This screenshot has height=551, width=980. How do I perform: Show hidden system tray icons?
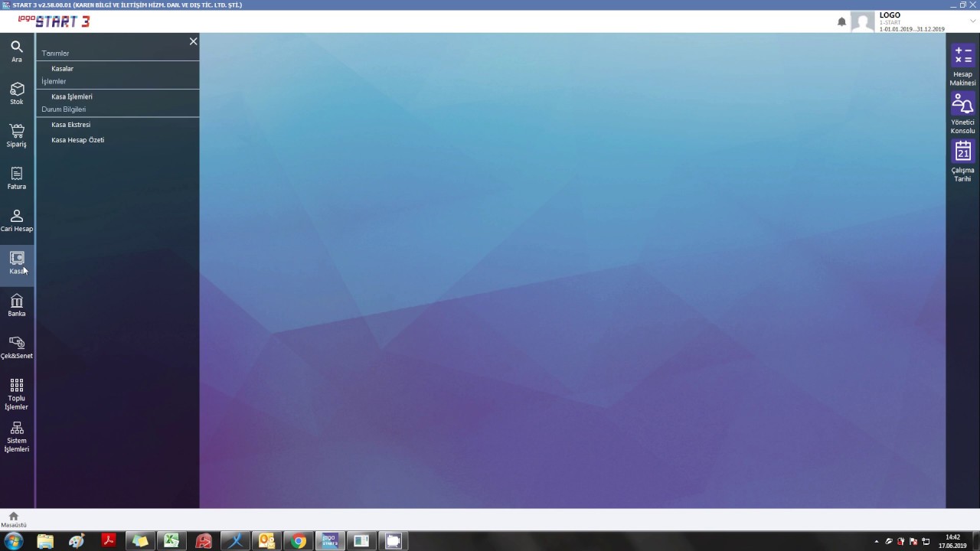(877, 541)
